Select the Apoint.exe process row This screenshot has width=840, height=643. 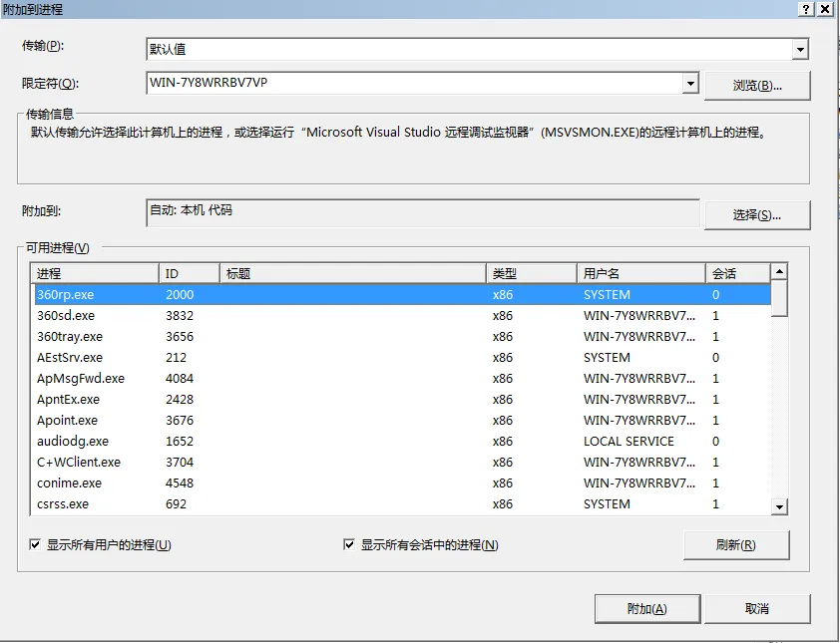pos(402,420)
